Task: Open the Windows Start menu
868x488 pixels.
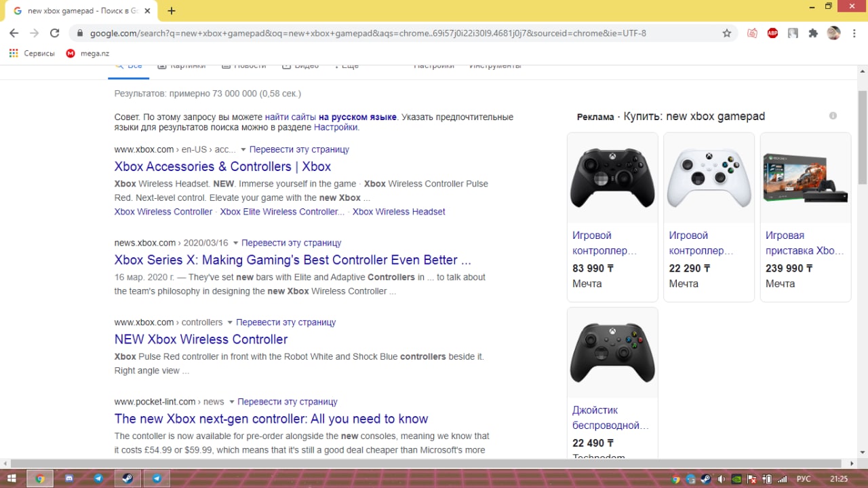Action: click(12, 478)
